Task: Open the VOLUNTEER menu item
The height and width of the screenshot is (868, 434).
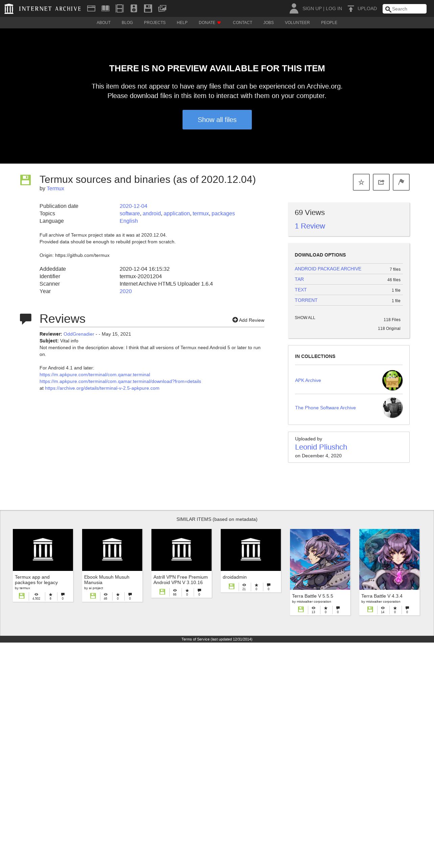Action: pyautogui.click(x=297, y=23)
